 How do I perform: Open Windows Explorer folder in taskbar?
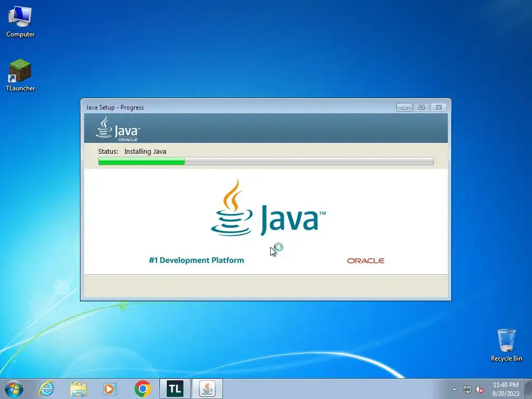point(78,389)
